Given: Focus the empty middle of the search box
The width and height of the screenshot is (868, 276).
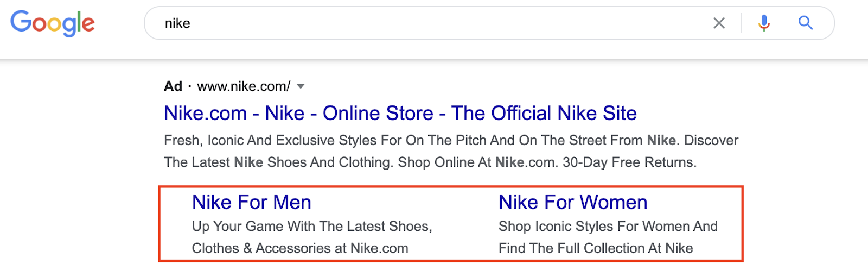Looking at the screenshot, I should click(x=434, y=23).
